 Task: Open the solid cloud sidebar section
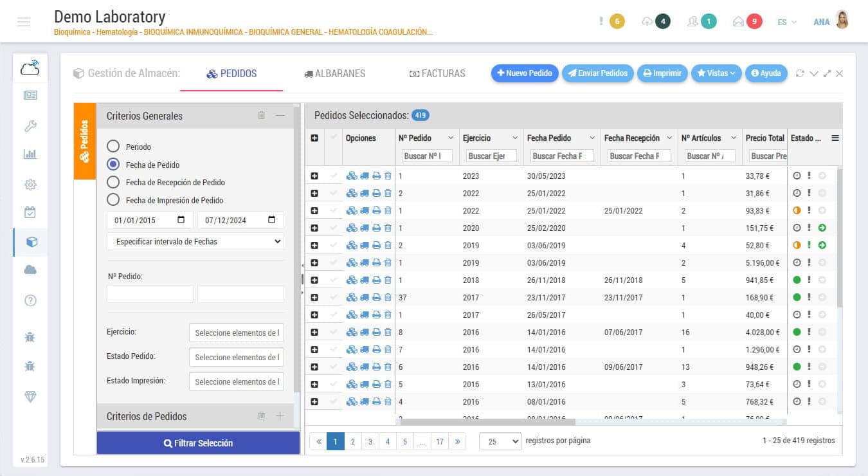(30, 270)
